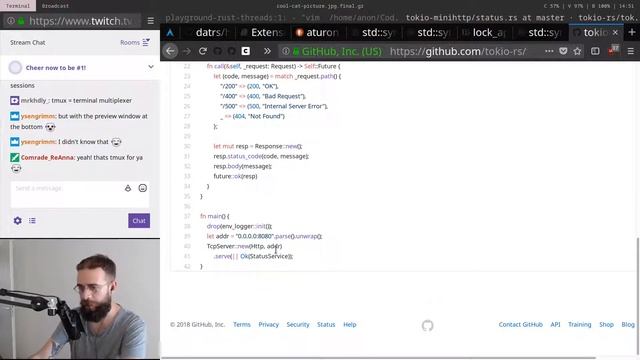Open the emote picker smiley
Screen dimensions: 640x360
142,188
